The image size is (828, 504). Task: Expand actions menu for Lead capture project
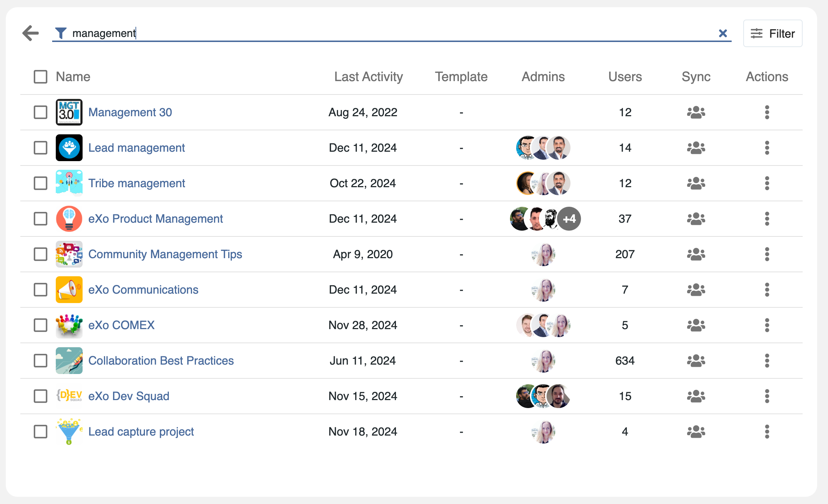pos(767,432)
